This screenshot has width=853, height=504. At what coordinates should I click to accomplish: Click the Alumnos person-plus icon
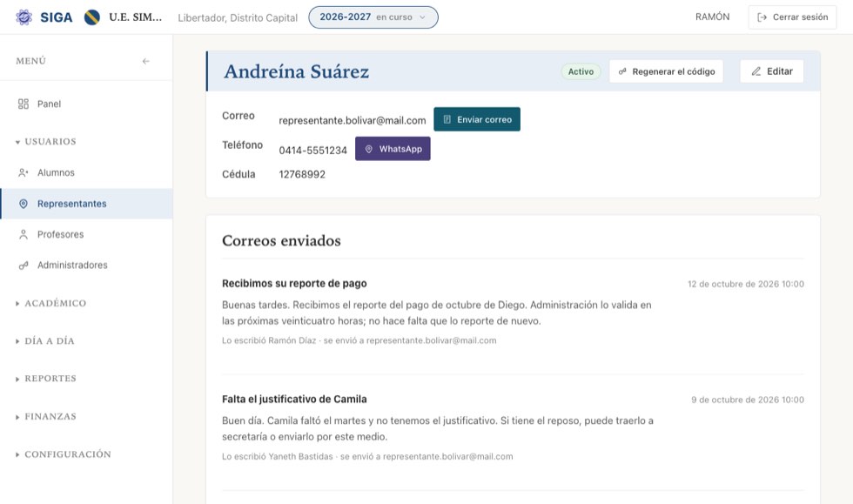point(24,172)
